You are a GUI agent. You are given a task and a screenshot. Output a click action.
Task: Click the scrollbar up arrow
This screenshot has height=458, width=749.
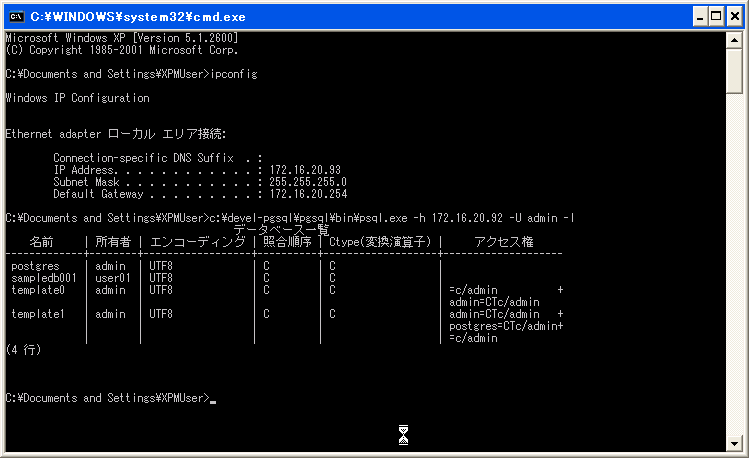(x=734, y=40)
